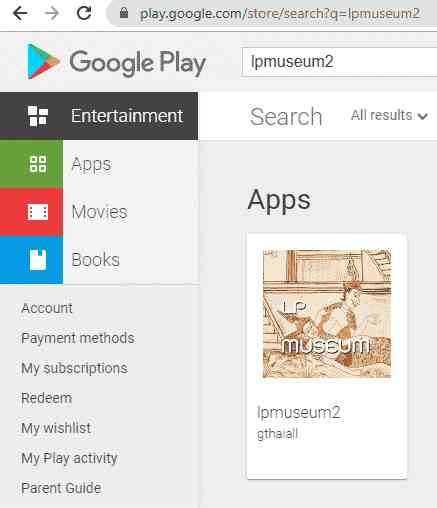Click the lpmuseum2 search input field
Screen dimensions: 437x508
pos(339,62)
